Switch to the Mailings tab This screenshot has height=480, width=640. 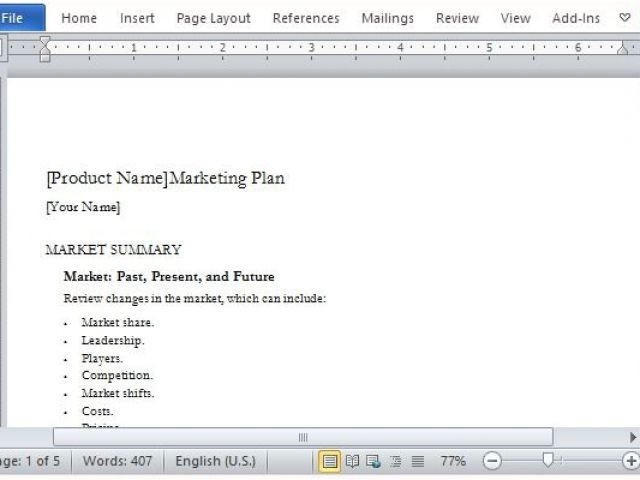coord(388,18)
